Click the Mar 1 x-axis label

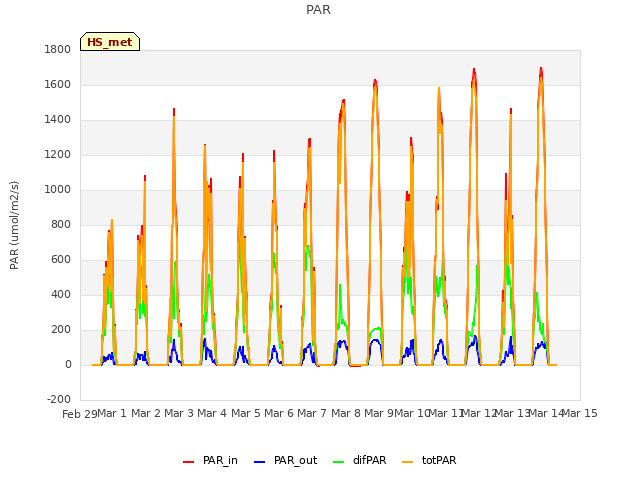(x=112, y=413)
